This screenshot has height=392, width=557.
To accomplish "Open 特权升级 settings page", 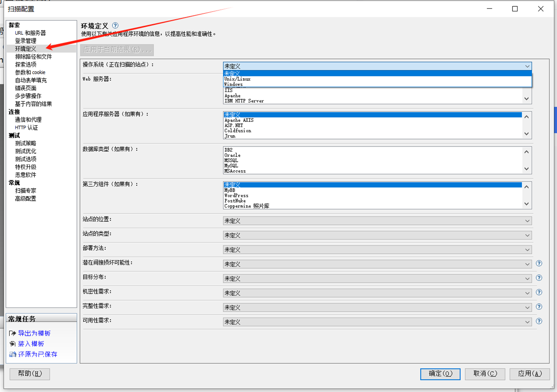I will 26,167.
